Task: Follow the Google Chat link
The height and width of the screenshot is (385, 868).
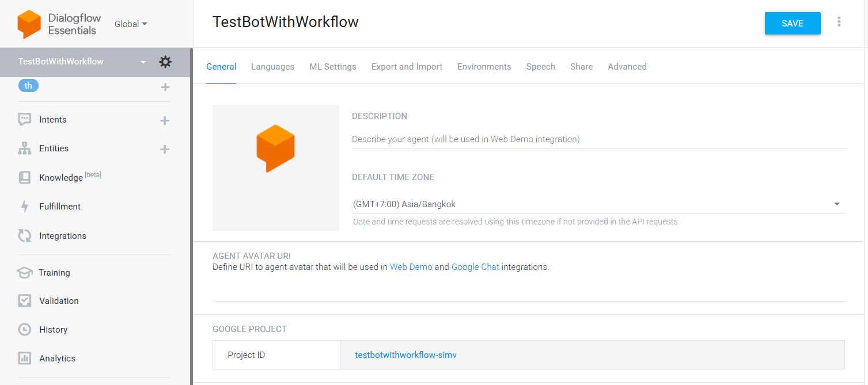Action: click(475, 267)
